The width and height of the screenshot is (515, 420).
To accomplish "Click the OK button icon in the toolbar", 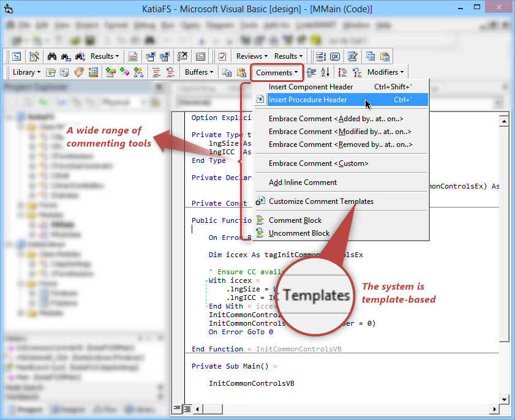I will (x=335, y=56).
